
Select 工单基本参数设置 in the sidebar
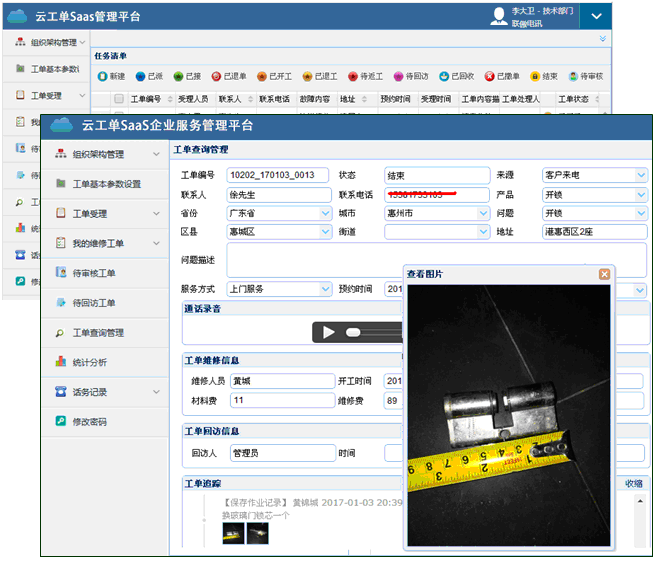pos(106,184)
